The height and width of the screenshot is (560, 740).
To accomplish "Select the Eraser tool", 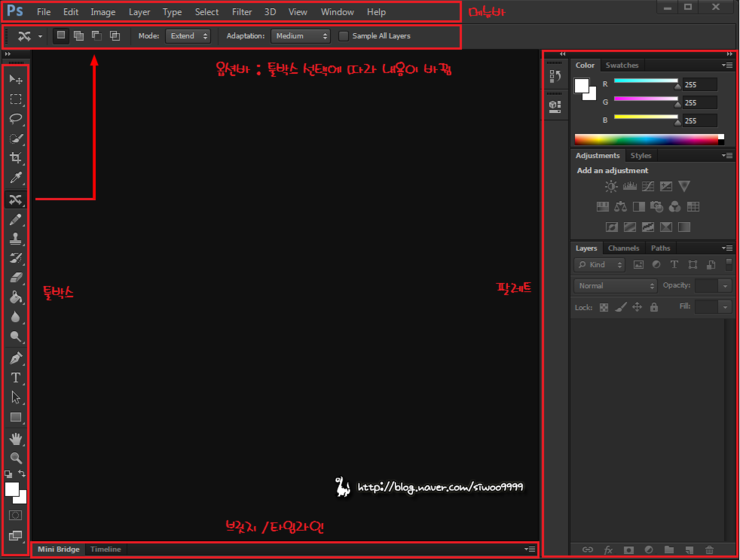I will [x=16, y=278].
